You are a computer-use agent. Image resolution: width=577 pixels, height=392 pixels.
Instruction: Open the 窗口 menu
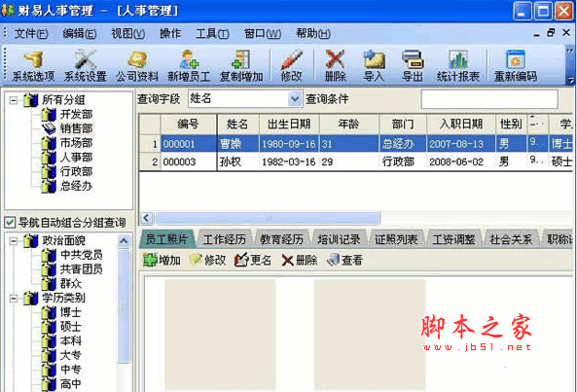coord(263,34)
